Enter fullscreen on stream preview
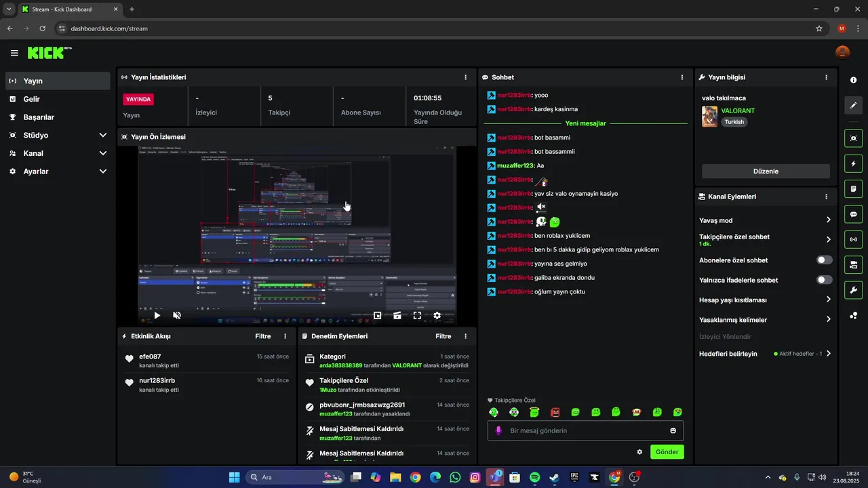The width and height of the screenshot is (868, 488). click(417, 315)
